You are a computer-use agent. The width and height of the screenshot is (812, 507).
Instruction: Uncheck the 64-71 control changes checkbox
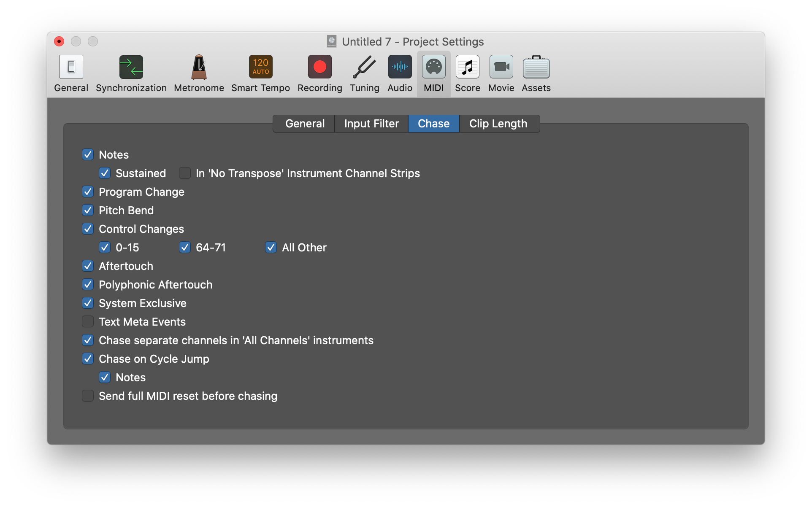pos(185,248)
